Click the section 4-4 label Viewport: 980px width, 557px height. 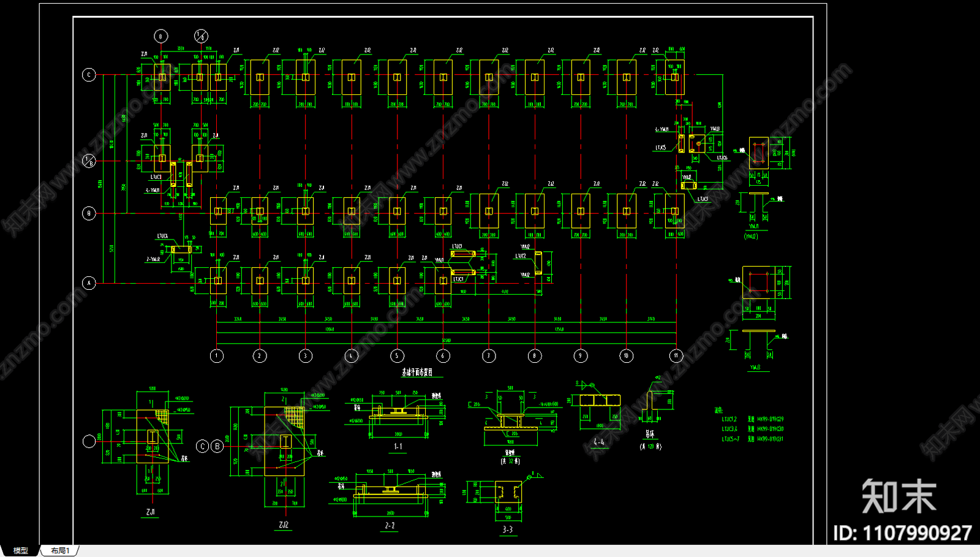pos(598,442)
